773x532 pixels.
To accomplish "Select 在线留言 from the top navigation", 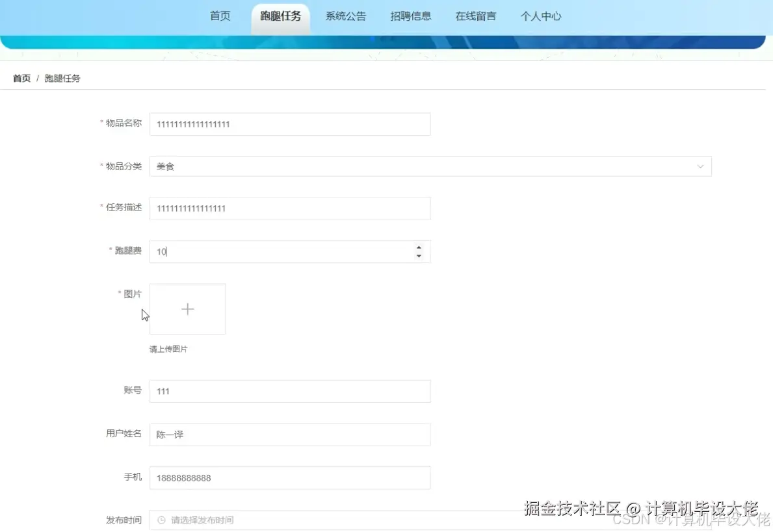I will click(x=475, y=16).
